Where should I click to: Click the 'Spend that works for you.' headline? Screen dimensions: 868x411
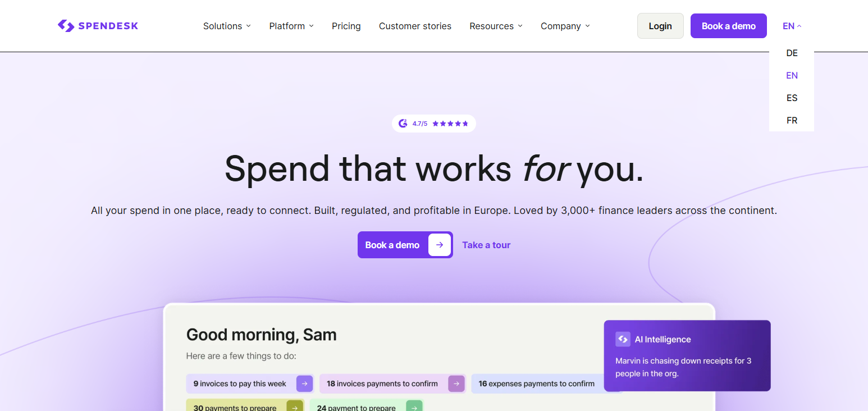pyautogui.click(x=434, y=168)
